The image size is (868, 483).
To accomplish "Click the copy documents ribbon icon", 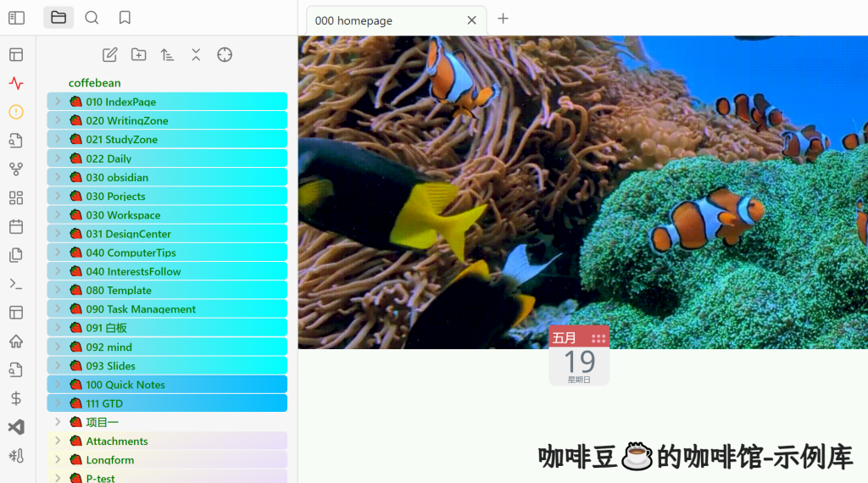I will click(16, 255).
